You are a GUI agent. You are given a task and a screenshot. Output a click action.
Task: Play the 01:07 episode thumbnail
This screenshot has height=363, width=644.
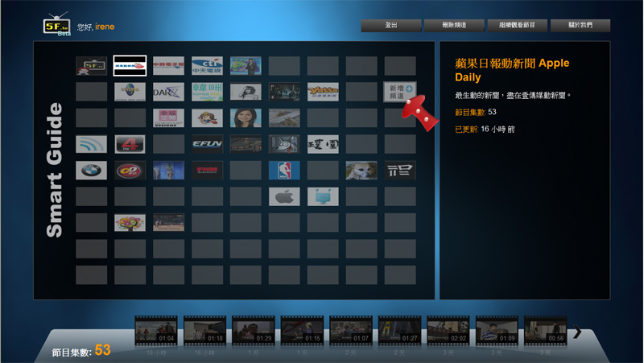[x=351, y=331]
